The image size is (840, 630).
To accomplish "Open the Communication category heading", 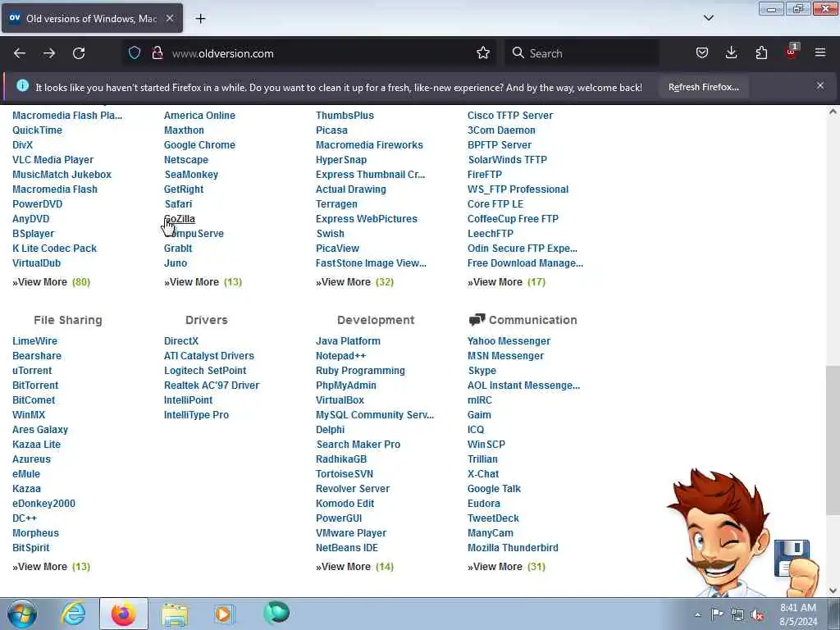I will (x=532, y=320).
